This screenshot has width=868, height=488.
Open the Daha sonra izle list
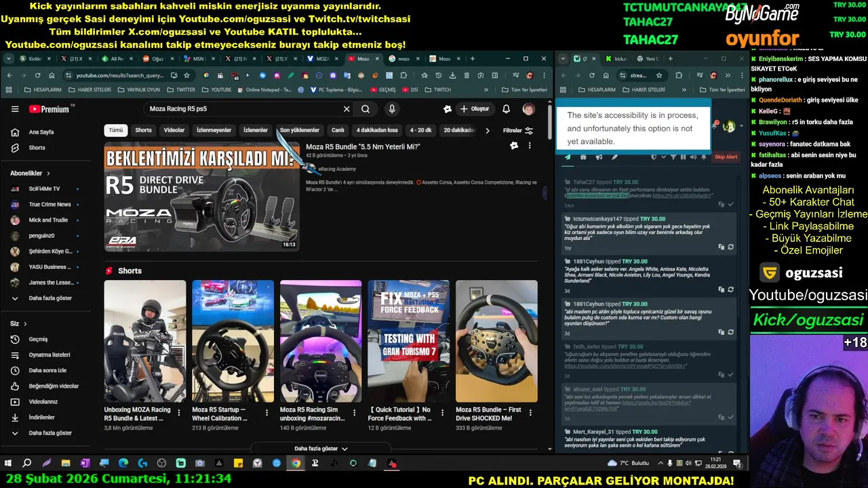[x=47, y=370]
